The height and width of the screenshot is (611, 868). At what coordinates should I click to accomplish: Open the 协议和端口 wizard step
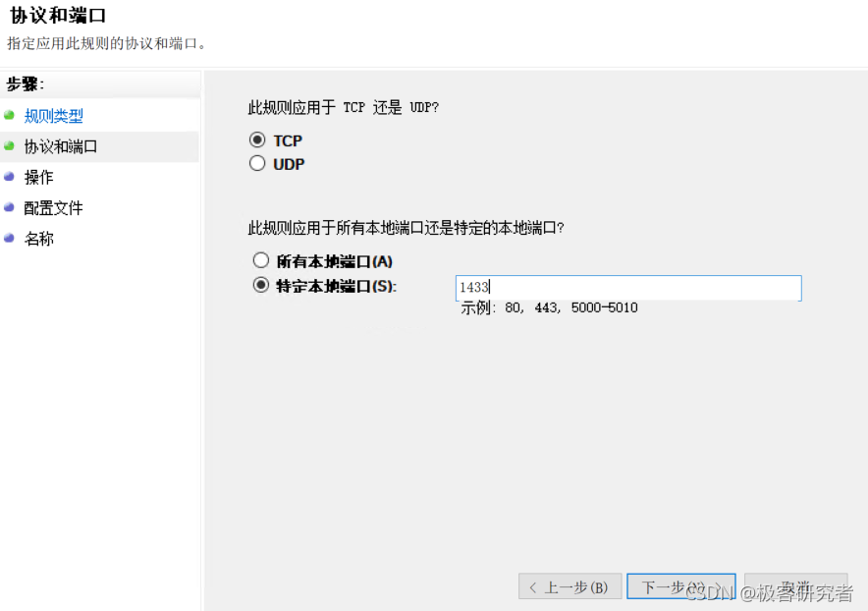coord(62,145)
